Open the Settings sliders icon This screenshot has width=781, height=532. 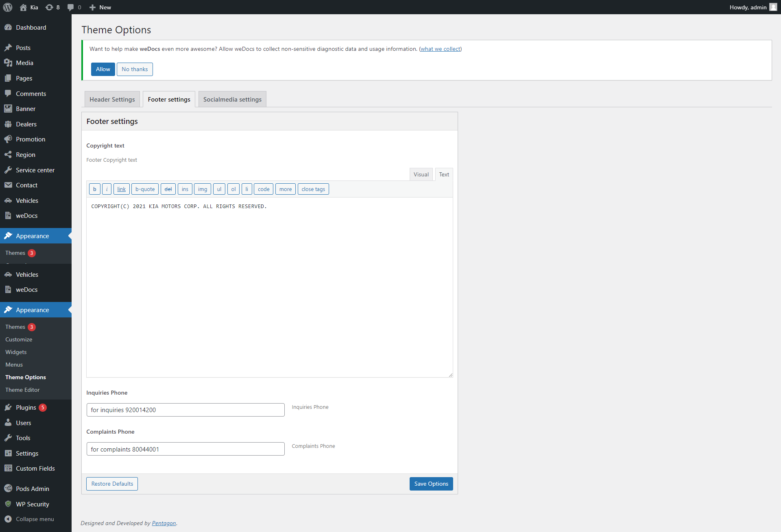[x=8, y=453]
